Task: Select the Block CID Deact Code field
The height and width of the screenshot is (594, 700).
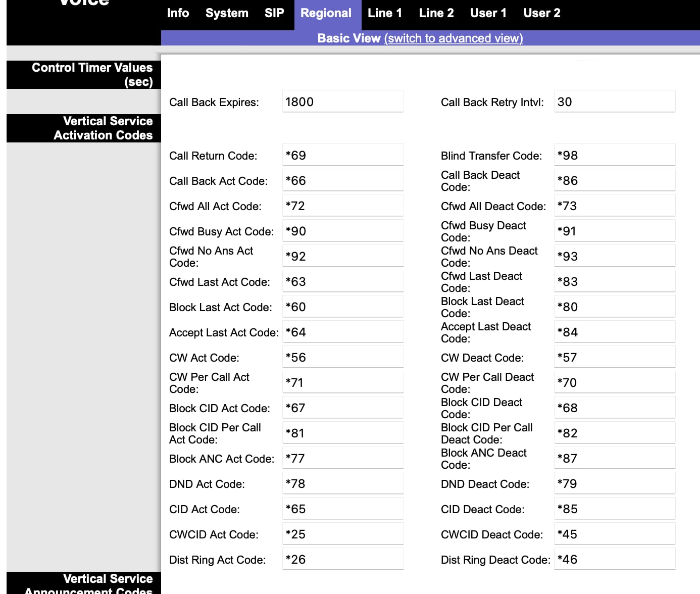Action: [615, 408]
